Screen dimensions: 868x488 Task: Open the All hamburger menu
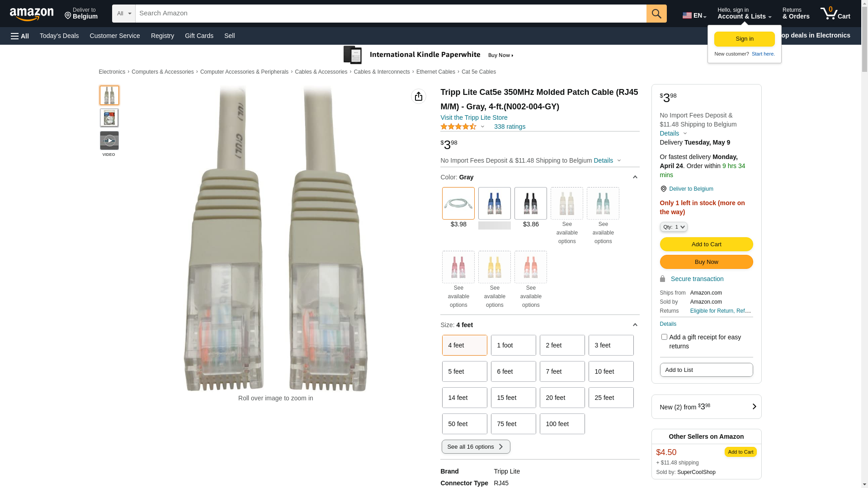[x=20, y=36]
